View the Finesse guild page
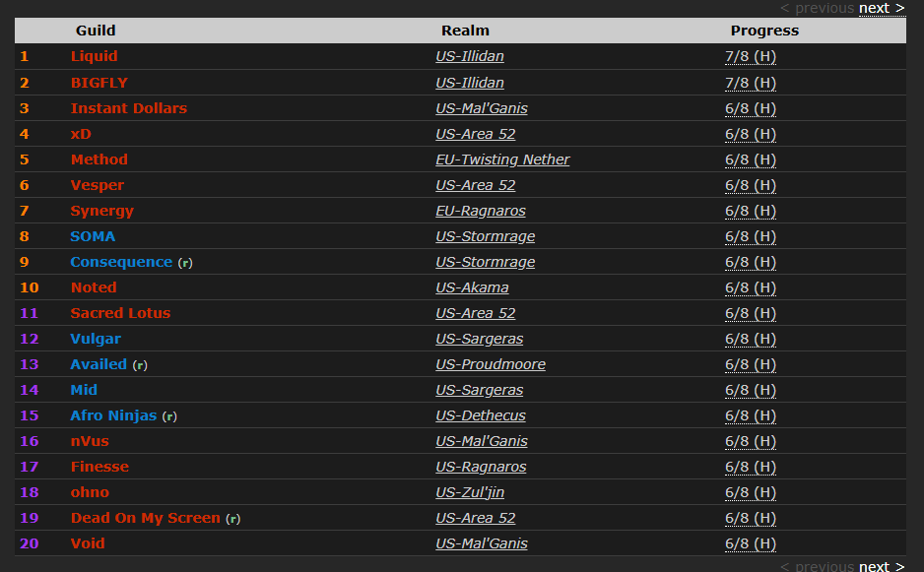The height and width of the screenshot is (572, 924). tap(99, 467)
